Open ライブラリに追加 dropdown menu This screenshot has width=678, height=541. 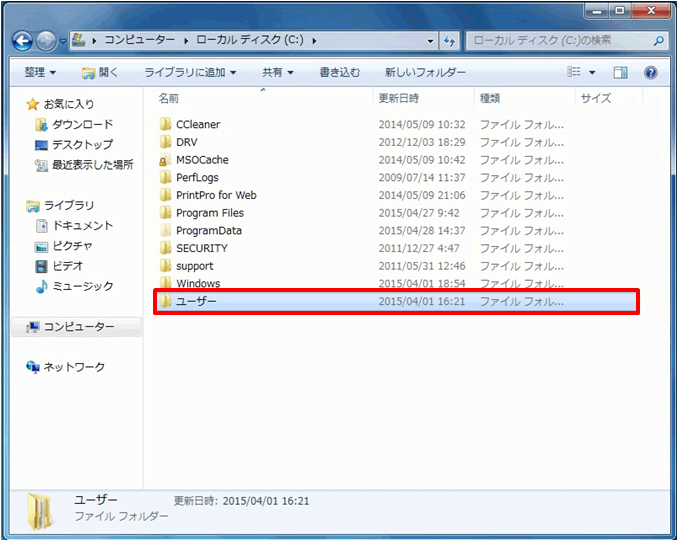point(190,72)
